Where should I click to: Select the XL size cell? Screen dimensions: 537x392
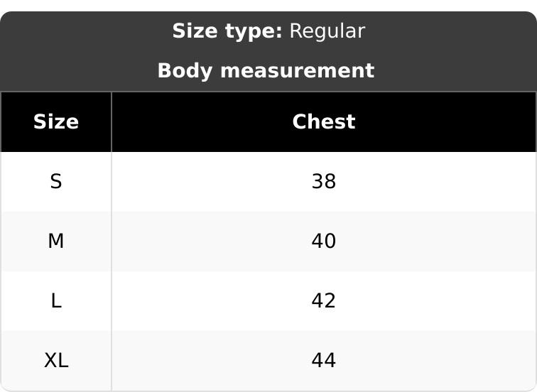[x=56, y=361]
